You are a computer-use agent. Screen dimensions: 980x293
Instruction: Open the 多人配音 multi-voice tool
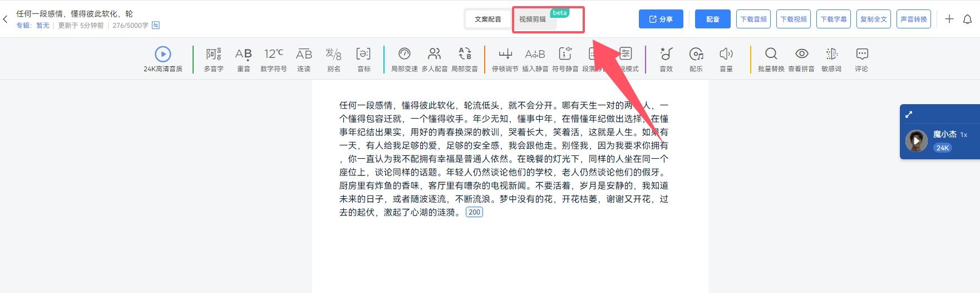(435, 60)
